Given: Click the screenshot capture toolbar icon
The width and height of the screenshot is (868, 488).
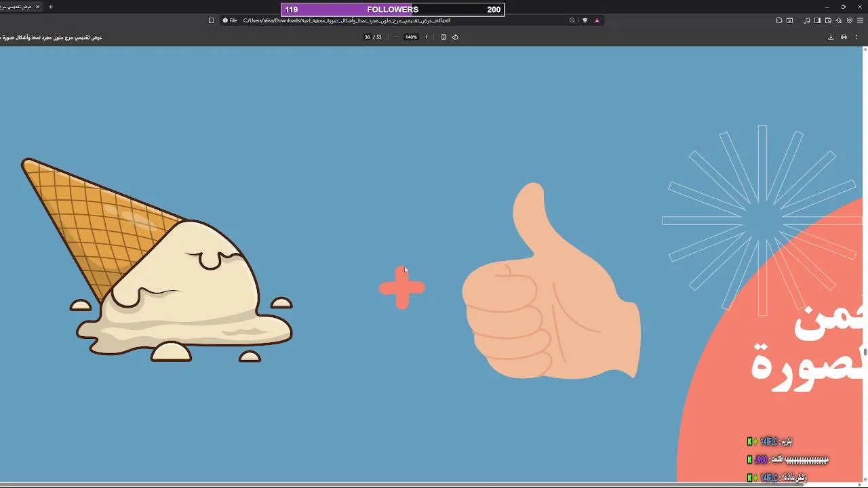Looking at the screenshot, I should coord(789,20).
